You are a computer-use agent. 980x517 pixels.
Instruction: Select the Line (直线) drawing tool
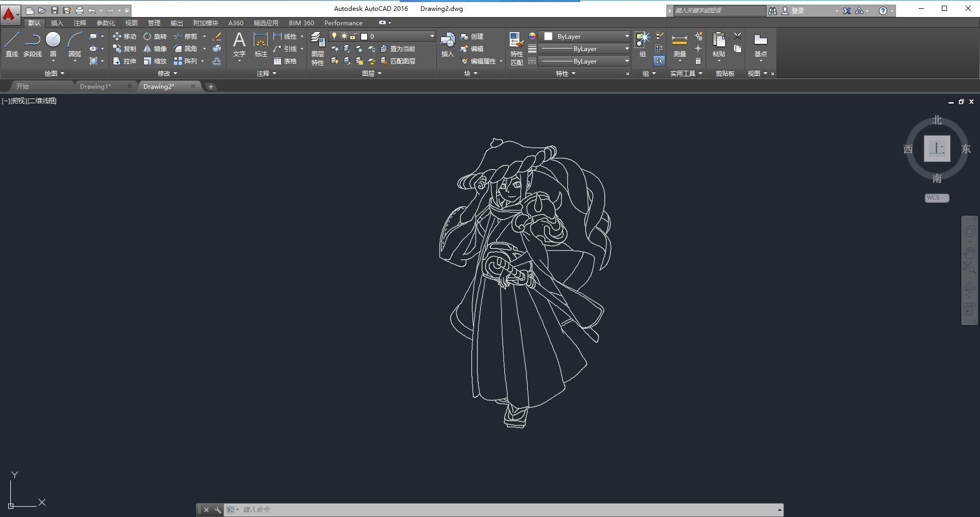12,44
